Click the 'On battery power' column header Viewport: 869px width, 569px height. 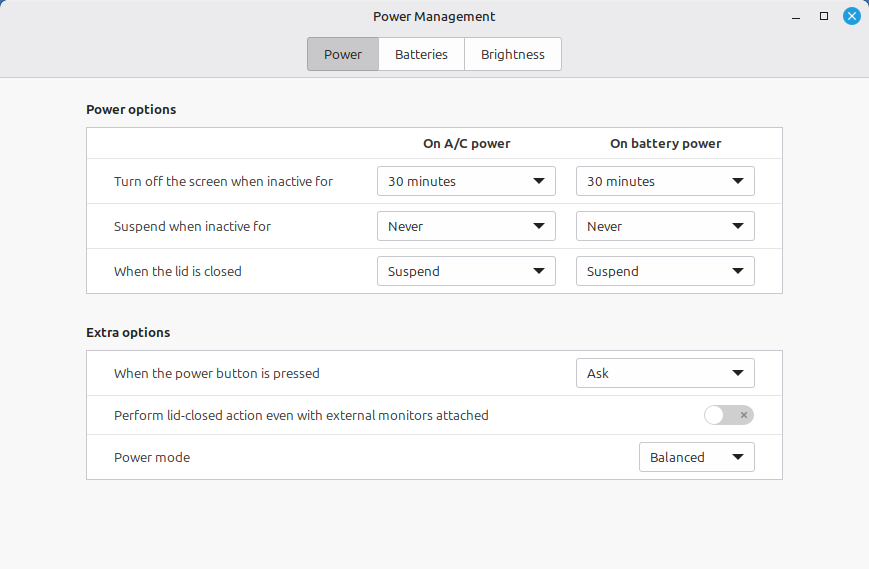[x=666, y=143]
